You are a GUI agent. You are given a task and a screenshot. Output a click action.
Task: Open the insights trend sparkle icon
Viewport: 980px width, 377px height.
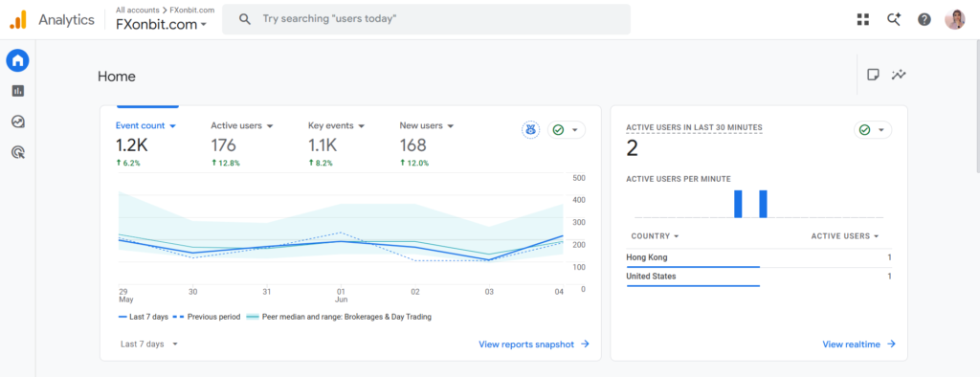[x=899, y=75]
